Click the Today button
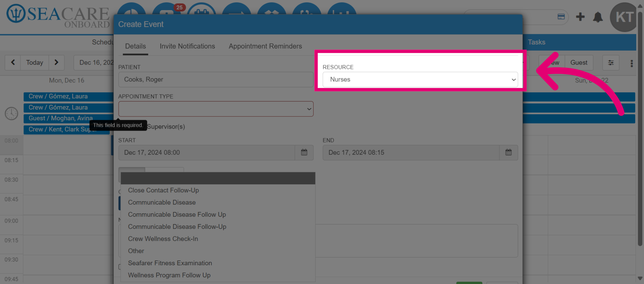Image resolution: width=644 pixels, height=284 pixels. [35, 63]
